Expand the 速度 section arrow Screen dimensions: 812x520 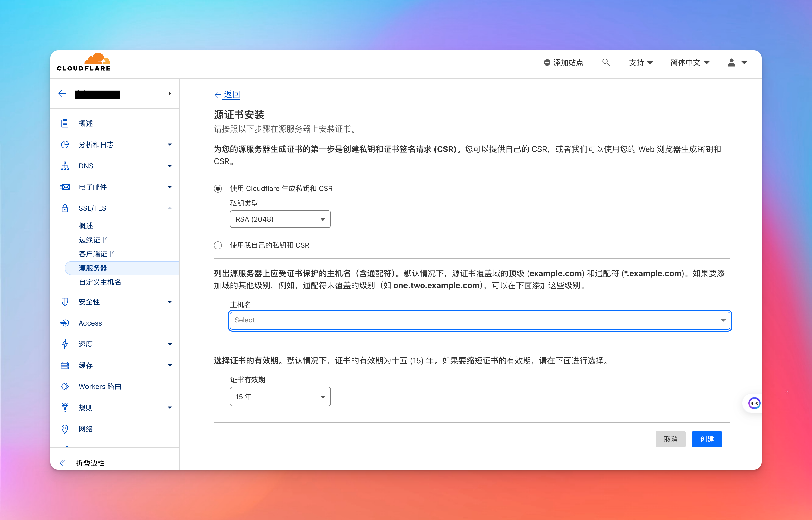(170, 344)
